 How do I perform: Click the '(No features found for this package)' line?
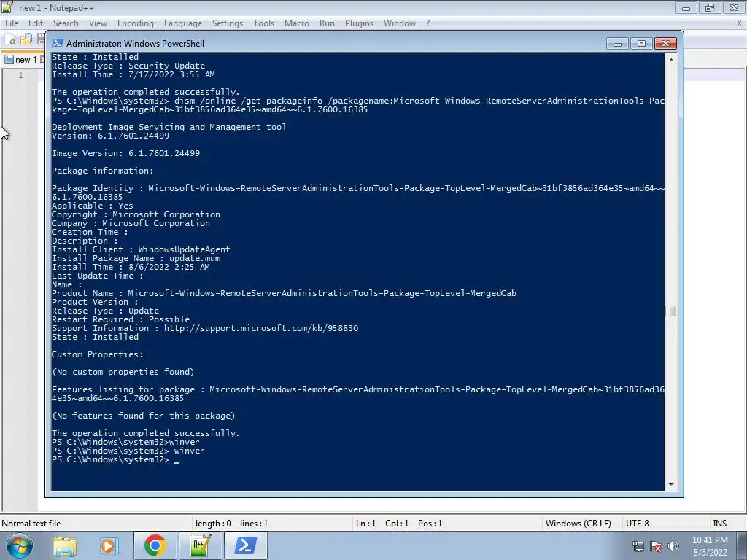point(144,416)
